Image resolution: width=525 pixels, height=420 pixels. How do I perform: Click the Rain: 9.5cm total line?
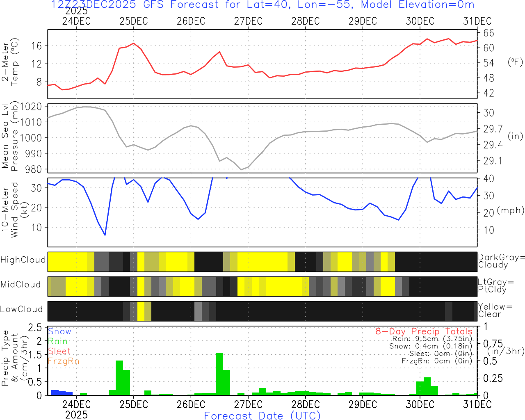(x=432, y=339)
